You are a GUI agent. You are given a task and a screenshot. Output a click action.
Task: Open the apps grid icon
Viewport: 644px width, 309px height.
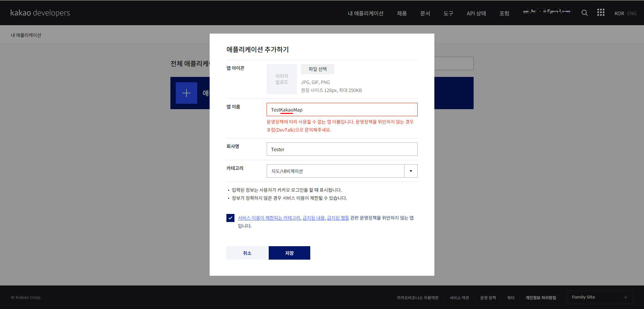point(601,12)
